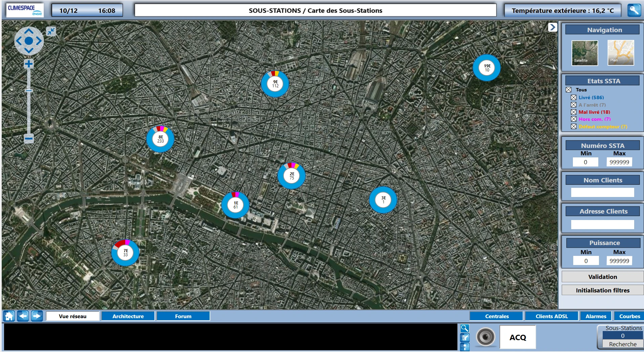Click the Home navigation icon
Screen dimensions: 644x352
[8, 316]
